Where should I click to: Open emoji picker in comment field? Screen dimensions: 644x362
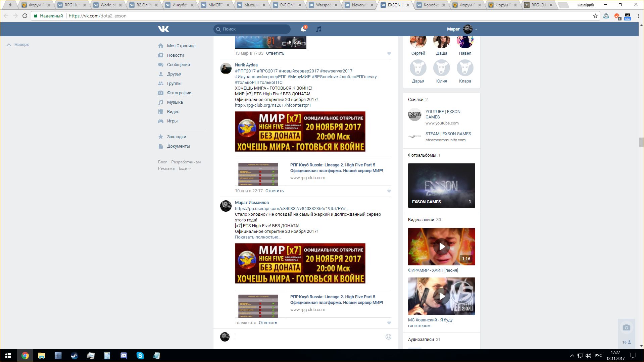388,337
